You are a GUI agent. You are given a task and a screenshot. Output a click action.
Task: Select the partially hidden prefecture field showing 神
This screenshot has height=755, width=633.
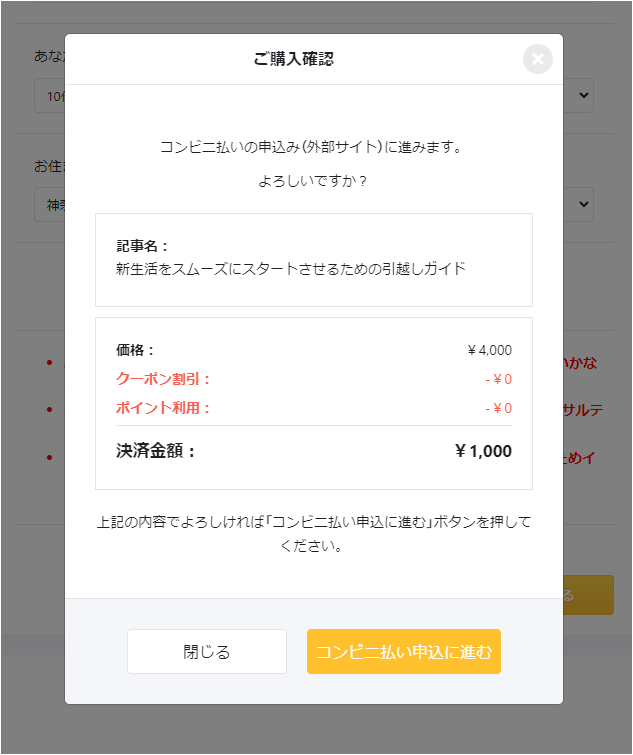pos(50,205)
